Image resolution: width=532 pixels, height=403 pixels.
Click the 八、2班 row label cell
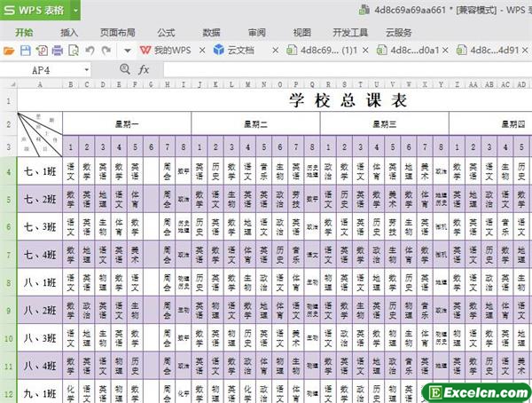[x=40, y=311]
